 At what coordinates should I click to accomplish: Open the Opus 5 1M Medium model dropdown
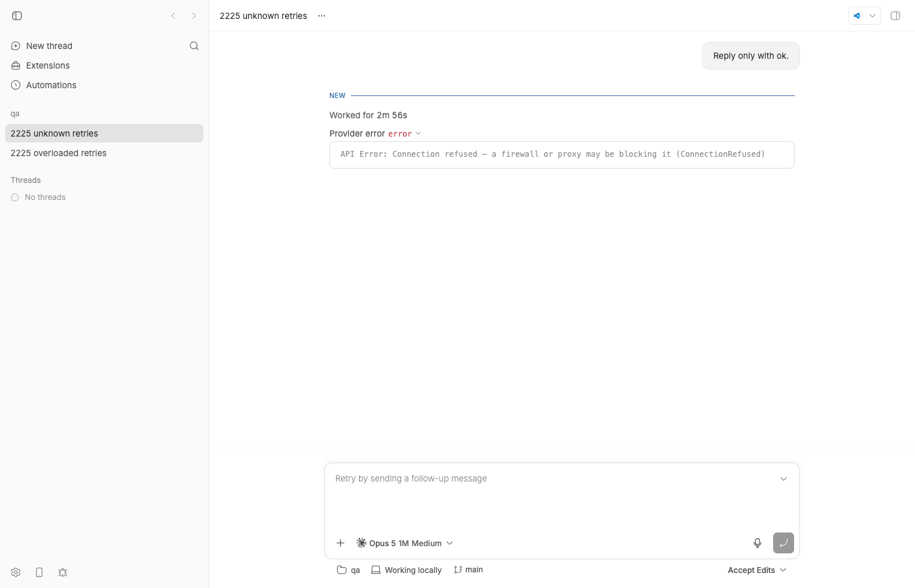(405, 543)
